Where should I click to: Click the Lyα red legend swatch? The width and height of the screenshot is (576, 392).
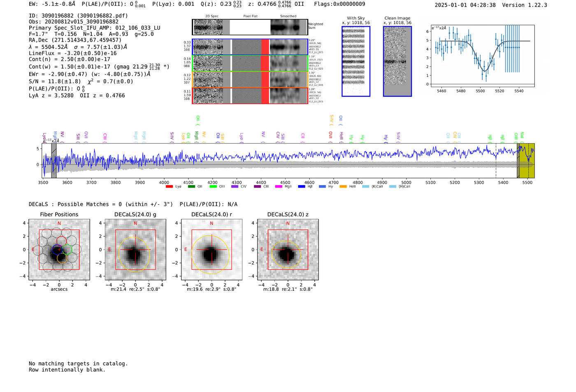(169, 187)
